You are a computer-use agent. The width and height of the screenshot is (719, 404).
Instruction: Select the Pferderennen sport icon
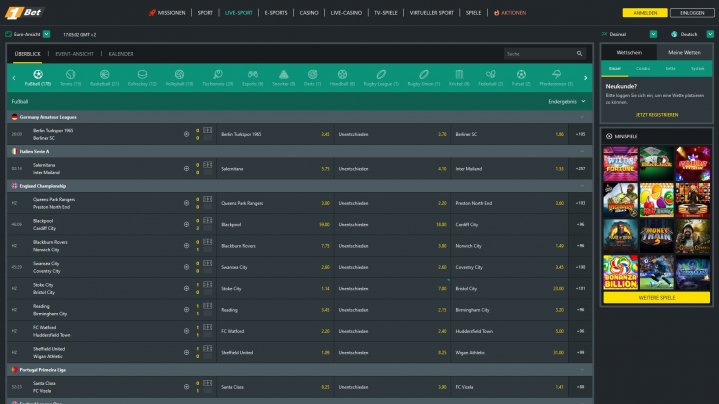click(x=556, y=74)
